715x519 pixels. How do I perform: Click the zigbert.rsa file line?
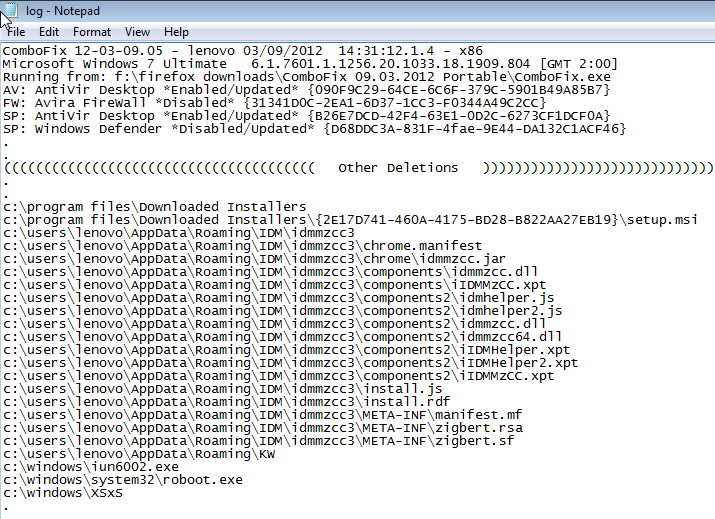click(263, 428)
